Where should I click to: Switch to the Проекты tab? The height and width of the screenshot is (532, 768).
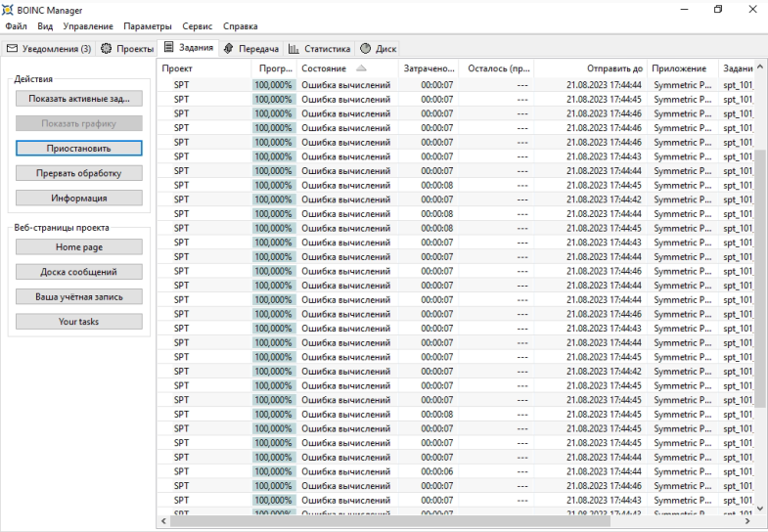pos(127,49)
